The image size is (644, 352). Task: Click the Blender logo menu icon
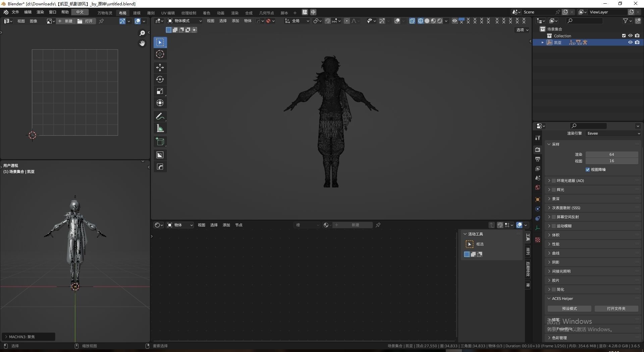pyautogui.click(x=6, y=12)
